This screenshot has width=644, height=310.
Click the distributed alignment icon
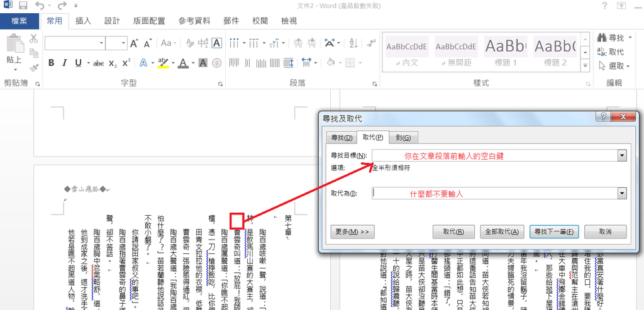coord(288,63)
